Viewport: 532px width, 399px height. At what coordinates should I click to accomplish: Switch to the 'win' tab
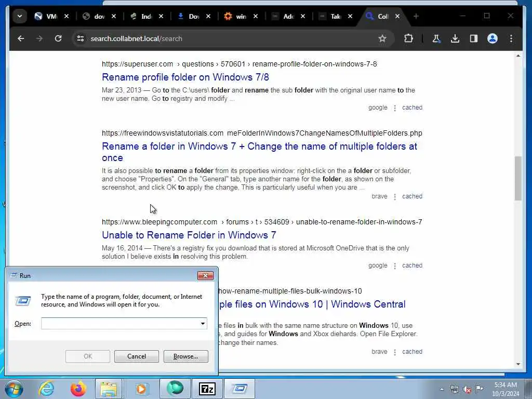coord(236,16)
